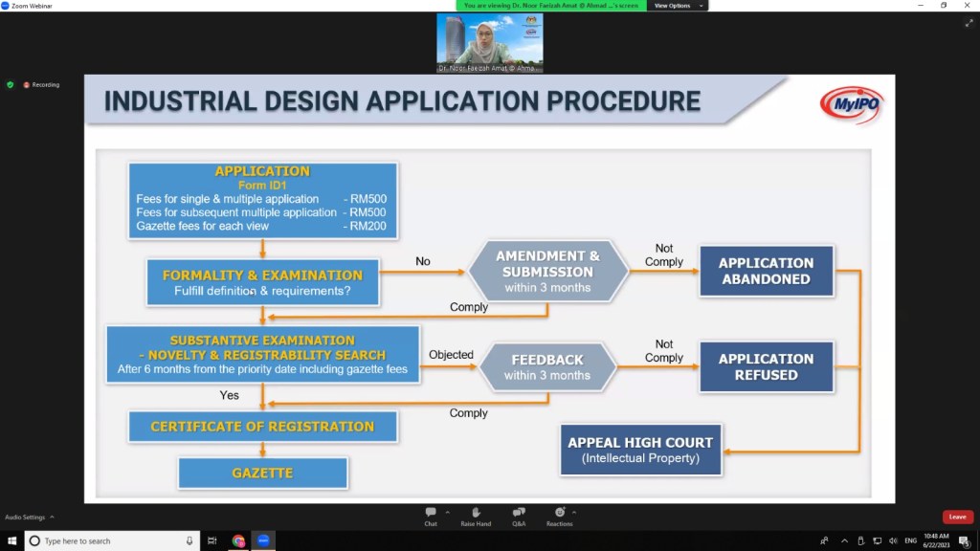The image size is (980, 551).
Task: Click the green encryption shield icon
Action: point(11,84)
